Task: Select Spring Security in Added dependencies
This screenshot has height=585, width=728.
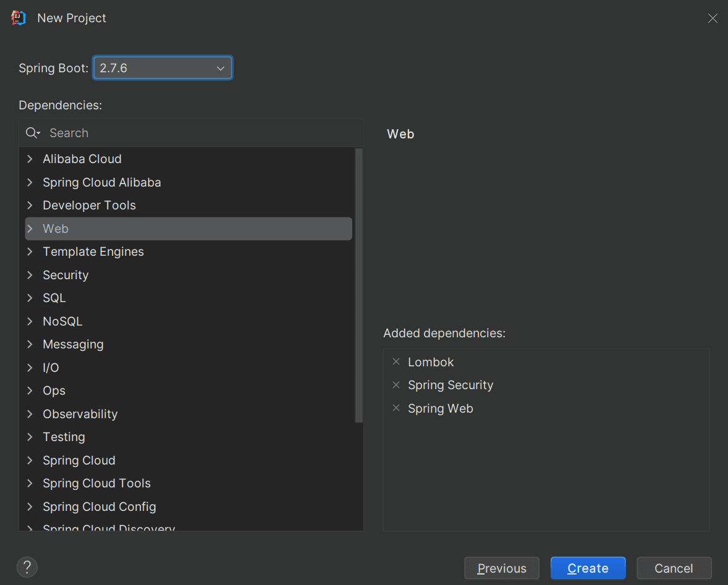Action: point(451,385)
